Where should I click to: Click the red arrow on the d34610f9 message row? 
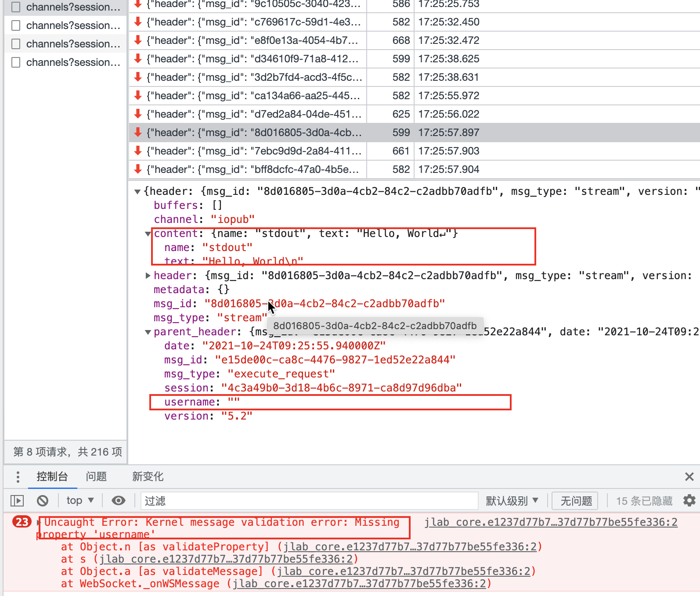138,58
